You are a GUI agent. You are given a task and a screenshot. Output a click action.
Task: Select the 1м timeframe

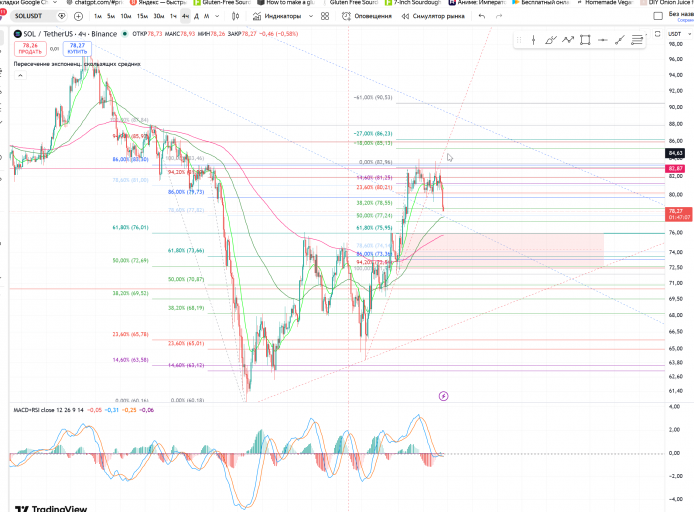coord(98,16)
